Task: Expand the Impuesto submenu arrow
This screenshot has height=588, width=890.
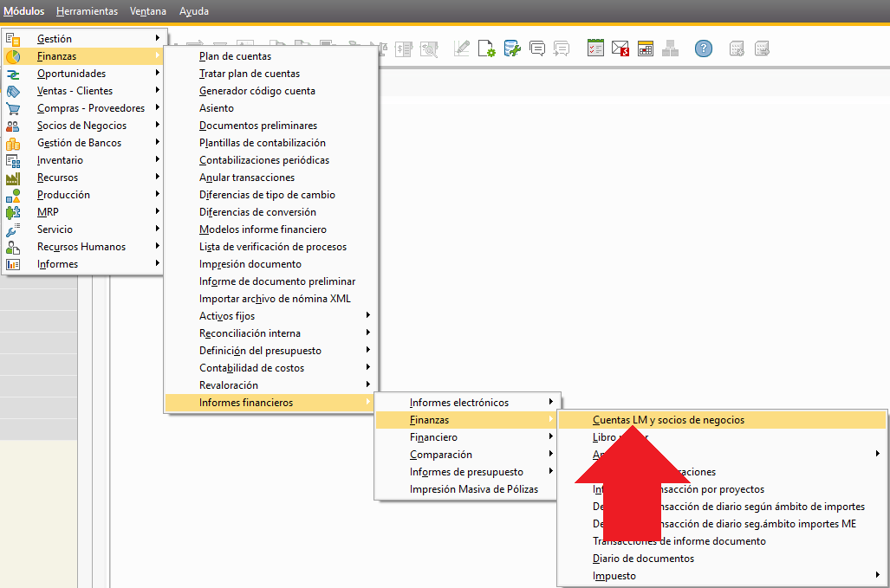Action: point(877,576)
